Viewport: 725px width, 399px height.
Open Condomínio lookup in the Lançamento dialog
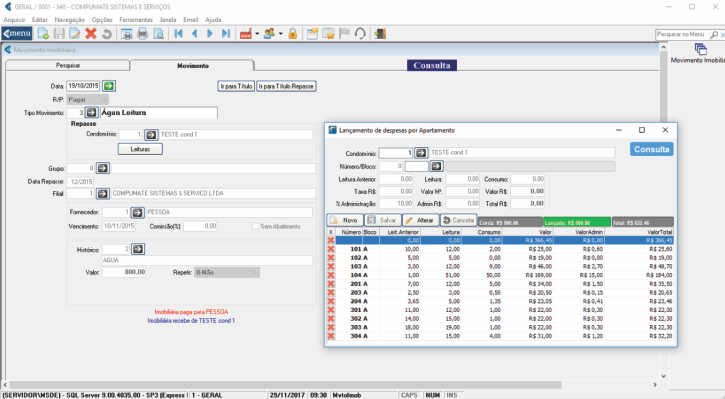[421, 153]
